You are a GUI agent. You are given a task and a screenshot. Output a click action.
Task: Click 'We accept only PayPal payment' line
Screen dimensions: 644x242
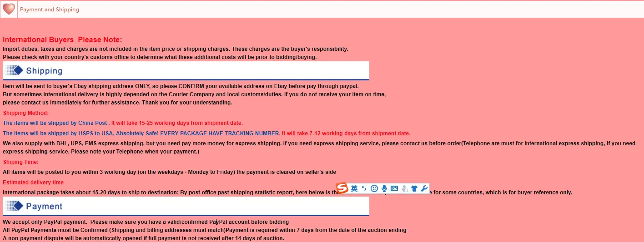pos(146,222)
